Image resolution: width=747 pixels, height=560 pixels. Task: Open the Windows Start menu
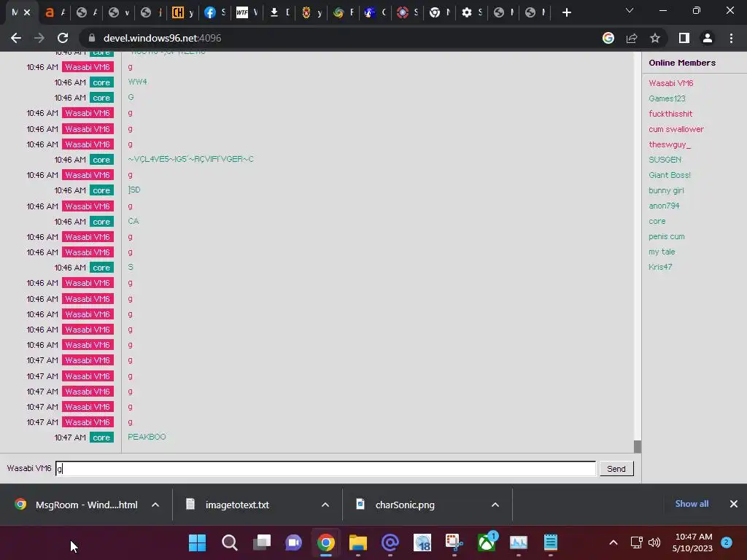[197, 542]
